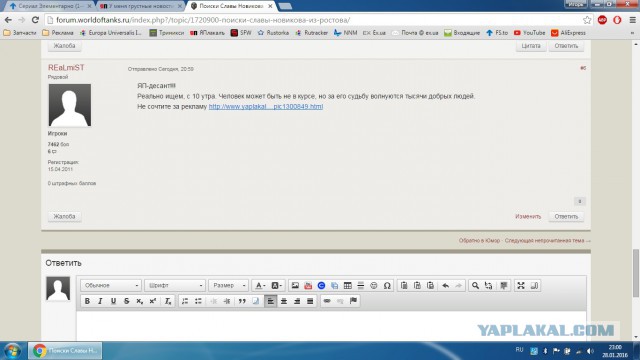Click 'Жалоба' button under REaLmiST's post
Viewport: 640px width, 360px height.
click(64, 216)
